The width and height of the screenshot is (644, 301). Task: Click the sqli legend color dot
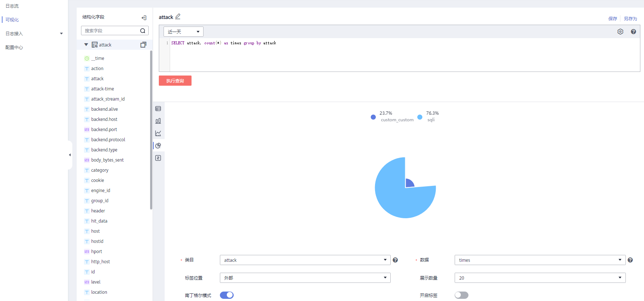click(420, 117)
